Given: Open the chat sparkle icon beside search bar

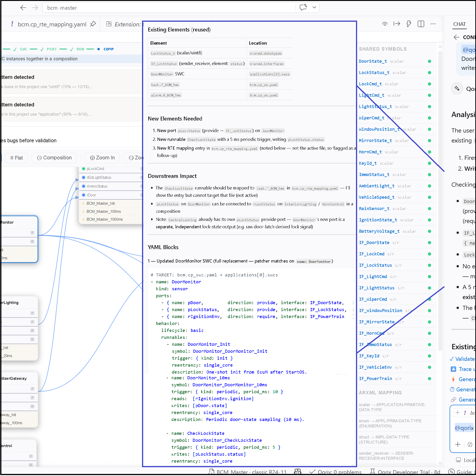Looking at the screenshot, I should [303, 7].
